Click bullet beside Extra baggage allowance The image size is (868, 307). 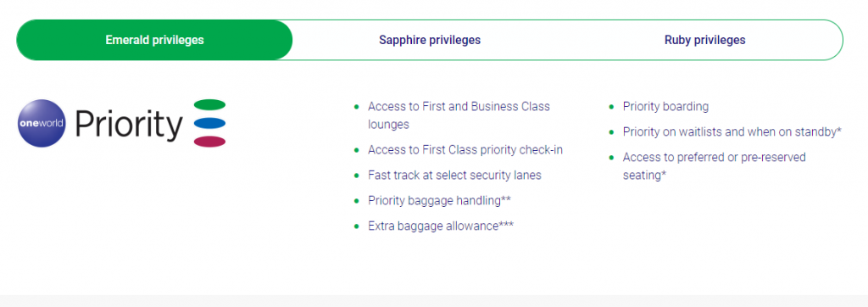(357, 226)
